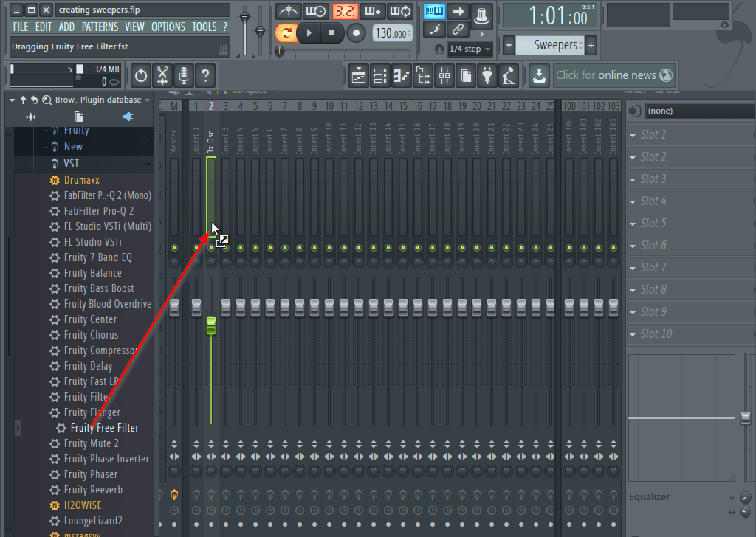756x537 pixels.
Task: Select Drumaxx in the plugin list
Action: point(81,180)
